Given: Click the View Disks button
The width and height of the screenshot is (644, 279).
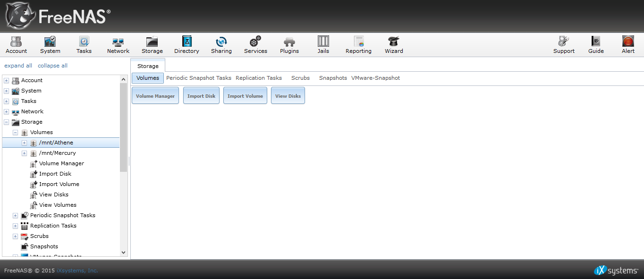Looking at the screenshot, I should tap(288, 96).
